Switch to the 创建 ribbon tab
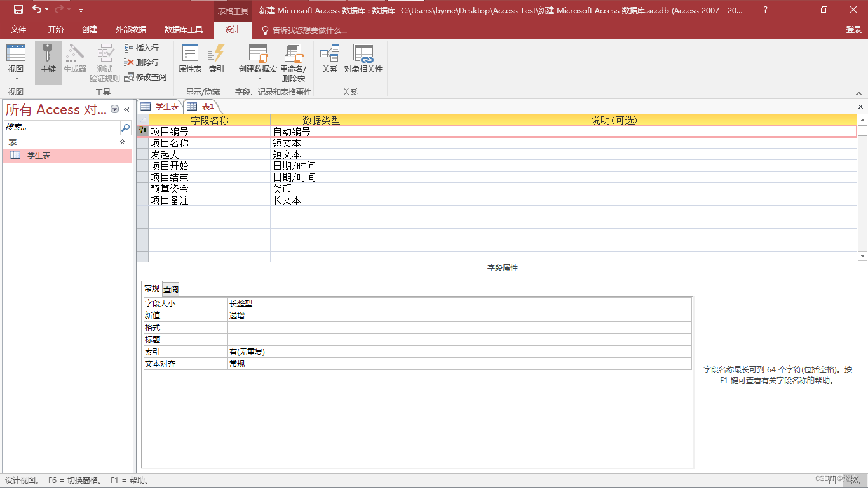This screenshot has width=868, height=488. 90,30
